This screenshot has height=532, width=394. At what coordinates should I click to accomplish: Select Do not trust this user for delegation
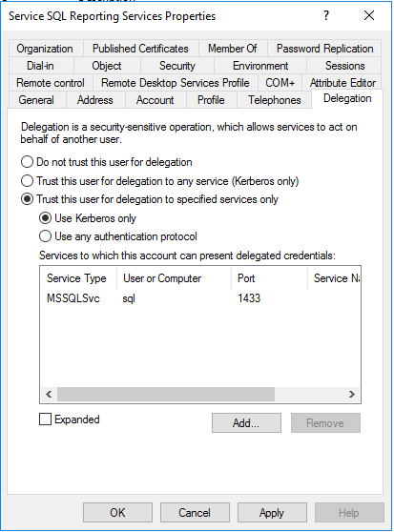pos(27,162)
